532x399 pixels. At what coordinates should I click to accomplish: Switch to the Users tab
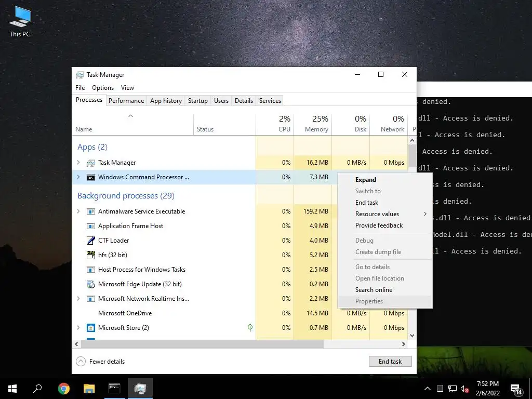coord(221,101)
